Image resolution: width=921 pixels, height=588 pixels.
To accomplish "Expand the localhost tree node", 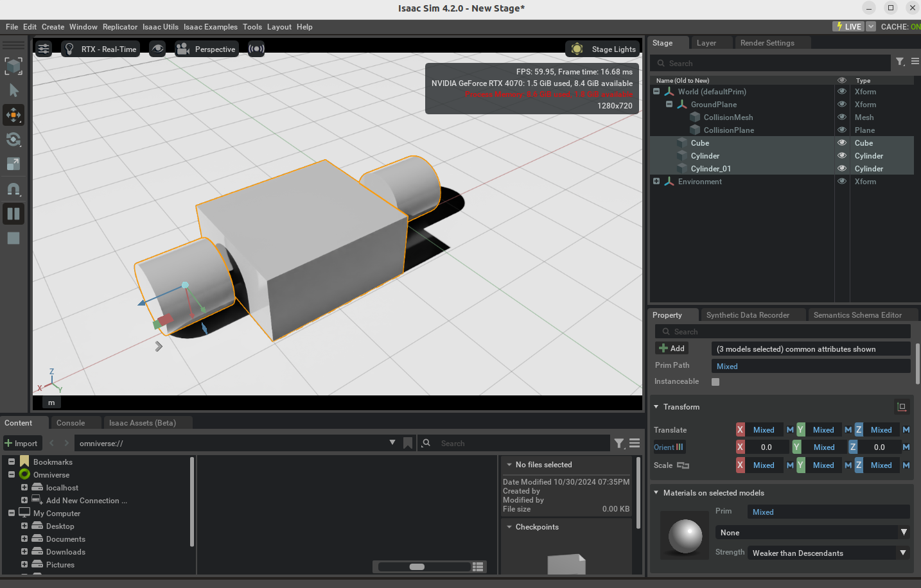I will 24,487.
